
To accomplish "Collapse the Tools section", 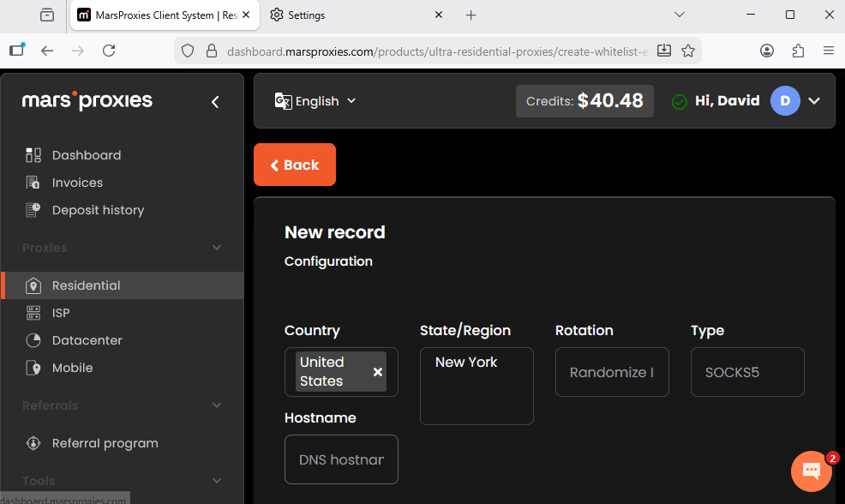I will [217, 481].
